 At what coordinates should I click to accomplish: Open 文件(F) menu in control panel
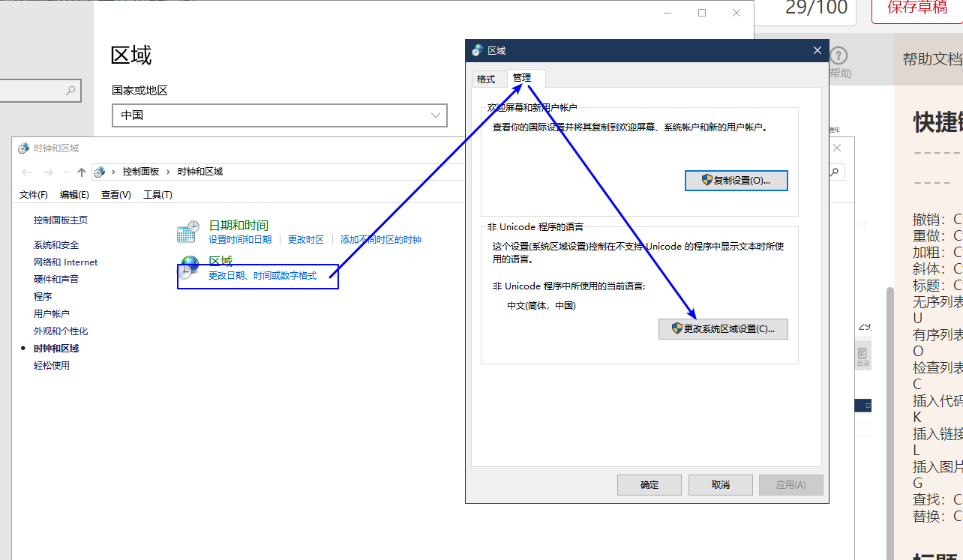click(34, 194)
